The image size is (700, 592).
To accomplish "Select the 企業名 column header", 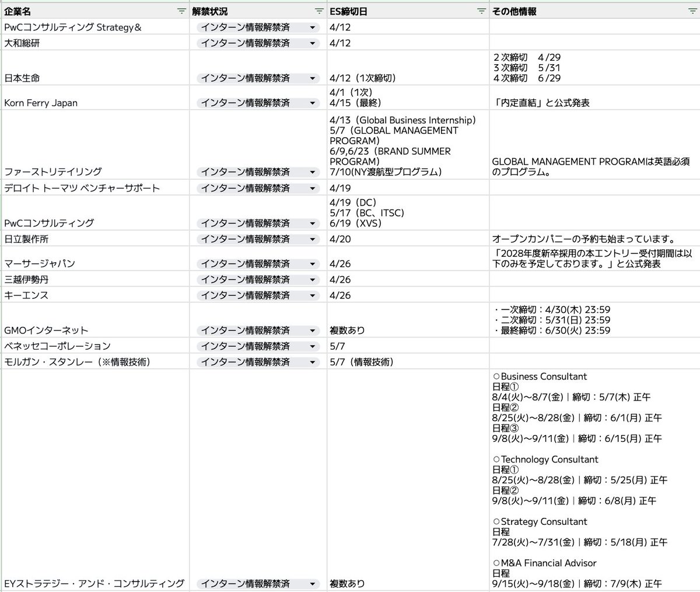I will click(x=94, y=11).
